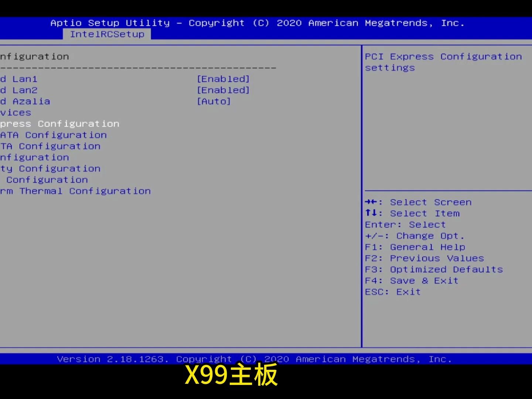The image size is (532, 399).
Task: Click the ESC: Exit hint
Action: 393,292
